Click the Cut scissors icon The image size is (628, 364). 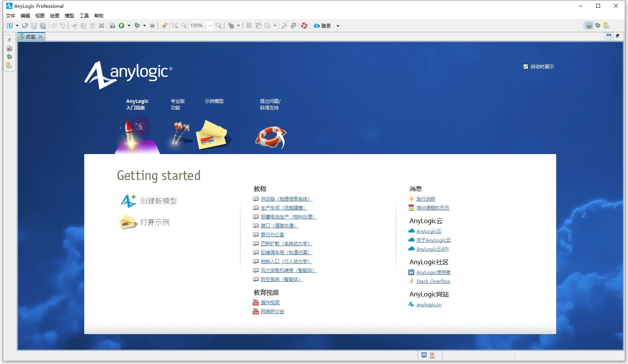74,26
